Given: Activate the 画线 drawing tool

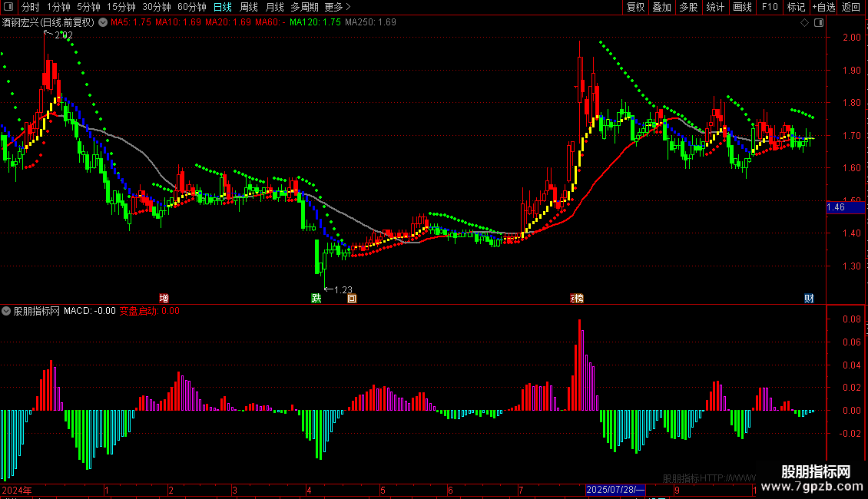Looking at the screenshot, I should coord(742,7).
